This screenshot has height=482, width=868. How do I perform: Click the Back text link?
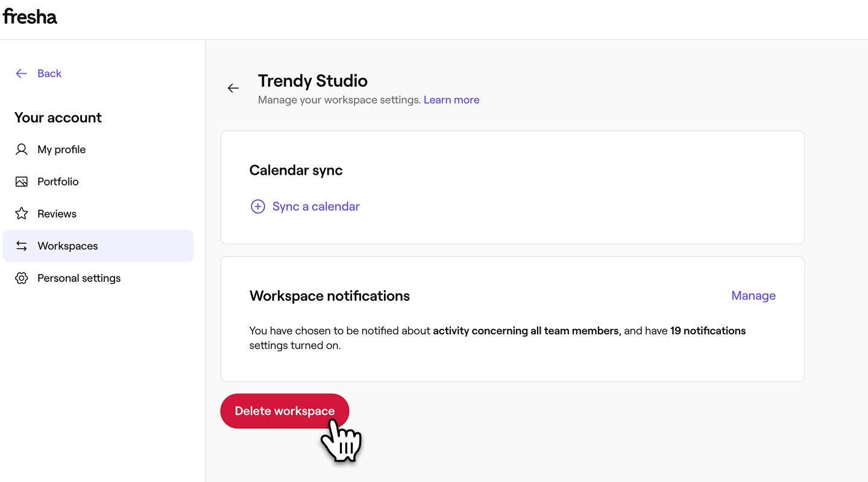pos(49,74)
